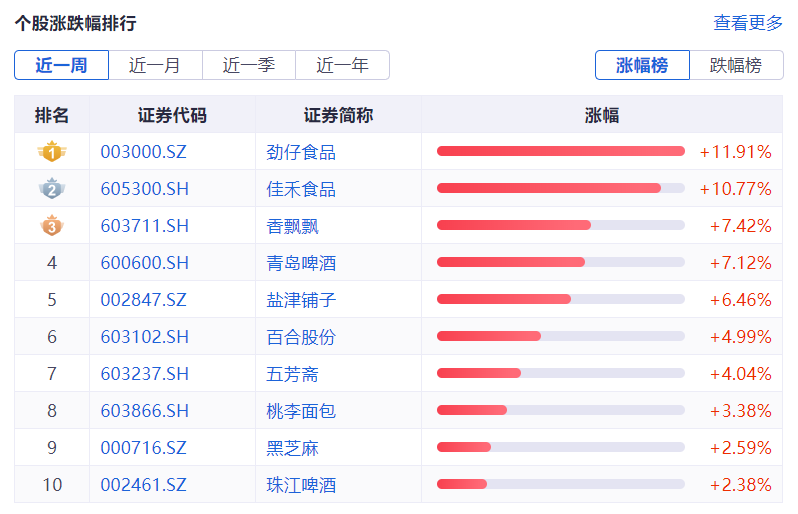
Task: Click stock code 000716.SZ
Action: tap(144, 448)
